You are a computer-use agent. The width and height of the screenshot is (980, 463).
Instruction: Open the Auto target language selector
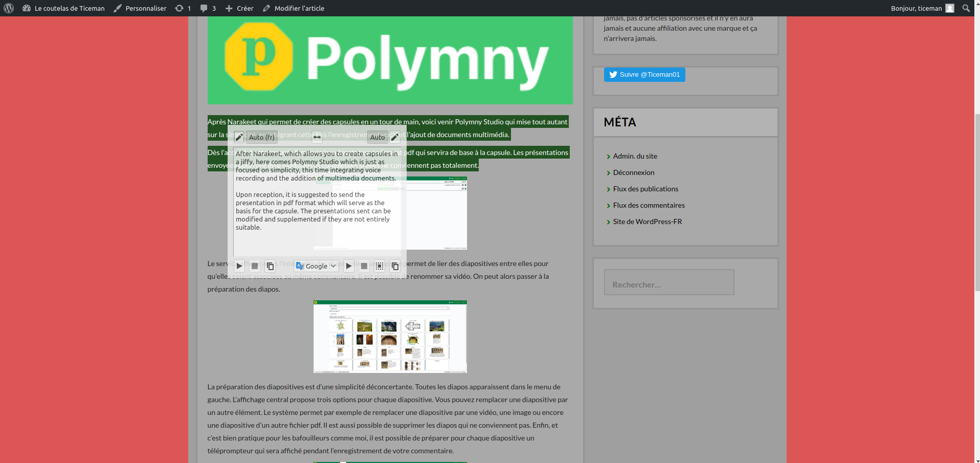tap(377, 137)
